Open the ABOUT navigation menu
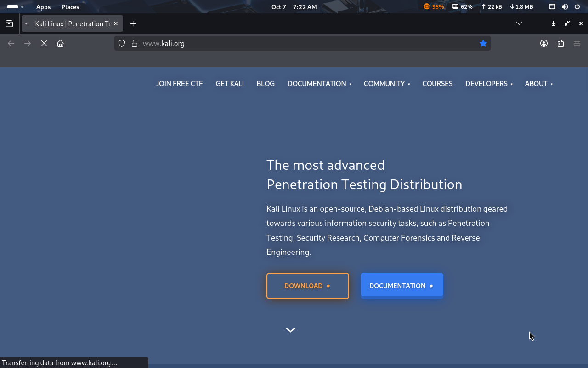 pos(538,84)
